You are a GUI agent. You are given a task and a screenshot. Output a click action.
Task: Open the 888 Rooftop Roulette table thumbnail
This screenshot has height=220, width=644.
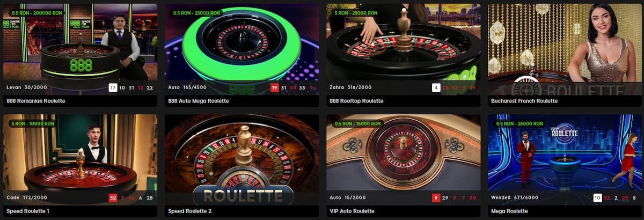point(403,49)
